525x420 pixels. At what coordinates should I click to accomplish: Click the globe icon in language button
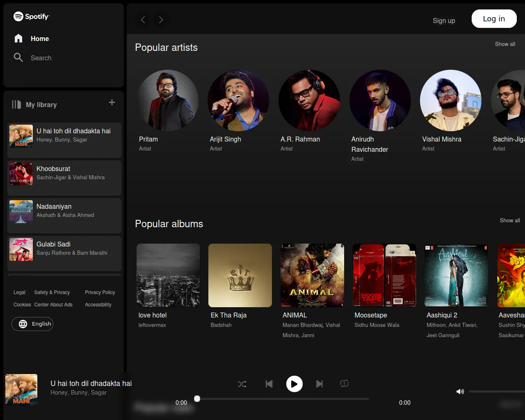click(x=23, y=324)
